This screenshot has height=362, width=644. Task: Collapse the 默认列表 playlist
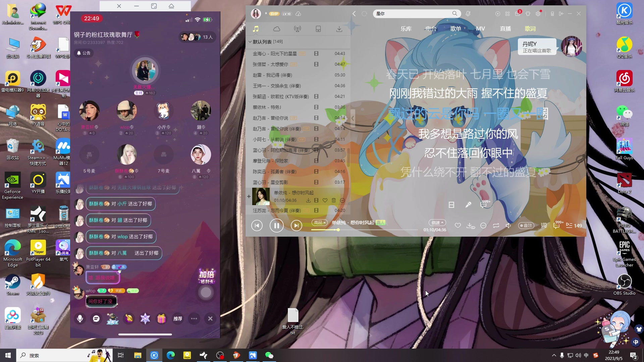[250, 42]
